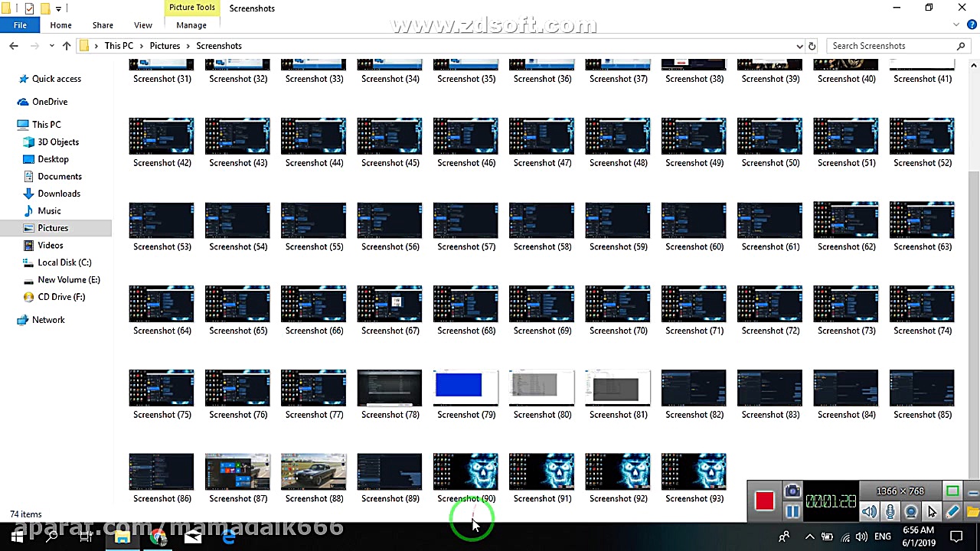Select the Screenshot (88) car thumbnail
Image resolution: width=980 pixels, height=551 pixels.
point(313,471)
